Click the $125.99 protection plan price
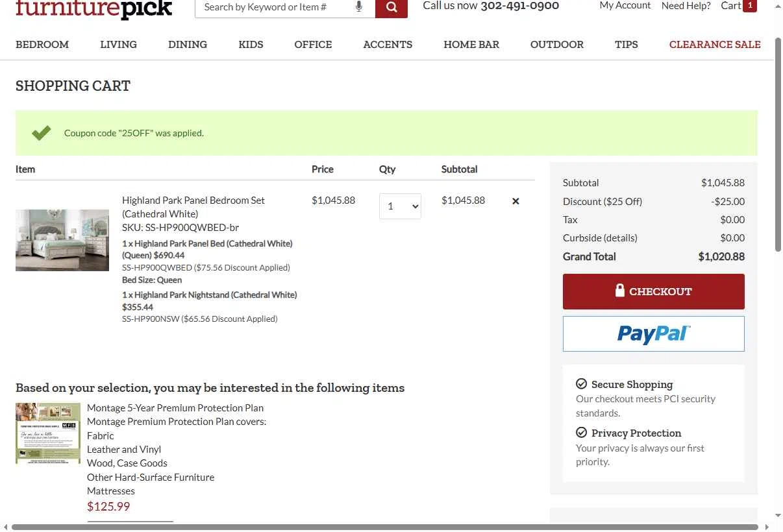The height and width of the screenshot is (532, 783). [108, 507]
